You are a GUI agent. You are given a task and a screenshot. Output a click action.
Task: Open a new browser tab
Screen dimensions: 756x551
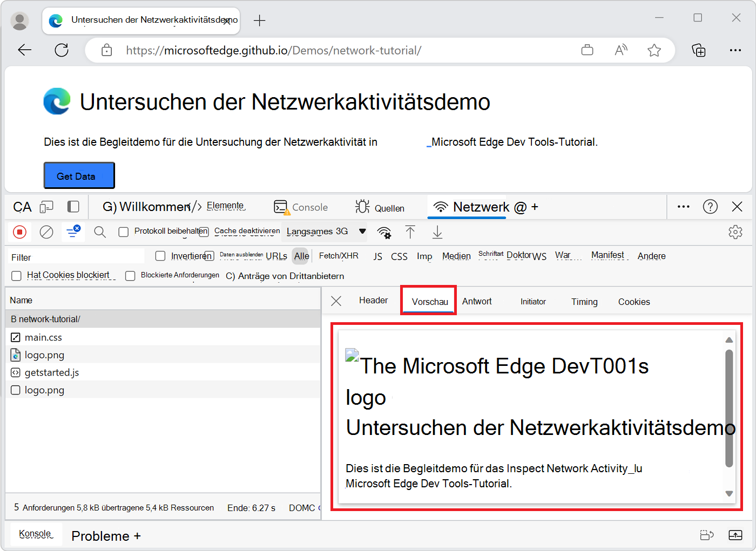(260, 21)
